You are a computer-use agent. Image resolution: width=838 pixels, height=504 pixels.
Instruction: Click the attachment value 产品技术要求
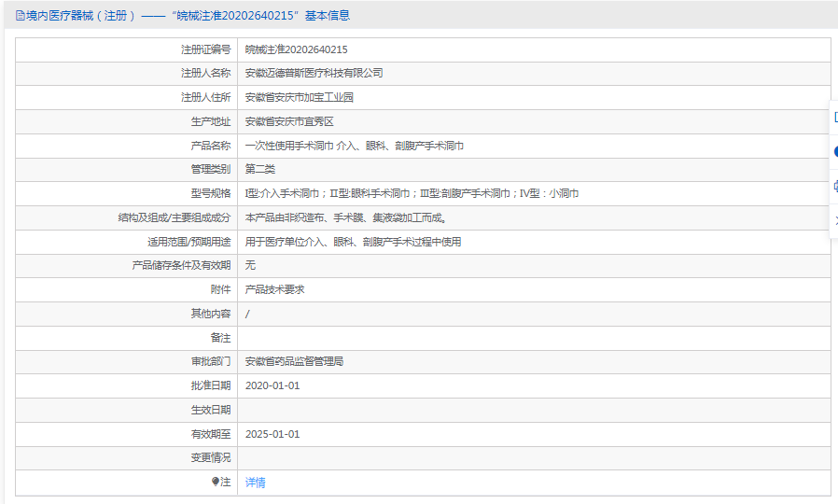(274, 289)
